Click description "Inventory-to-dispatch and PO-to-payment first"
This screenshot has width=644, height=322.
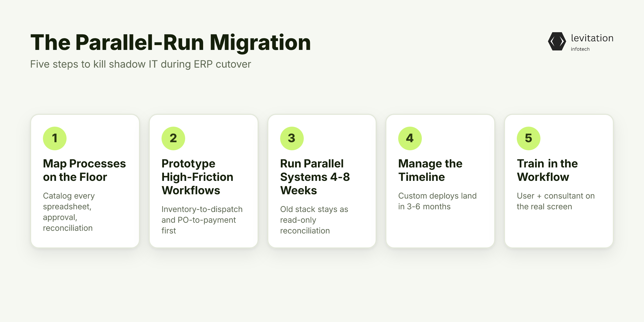[202, 220]
